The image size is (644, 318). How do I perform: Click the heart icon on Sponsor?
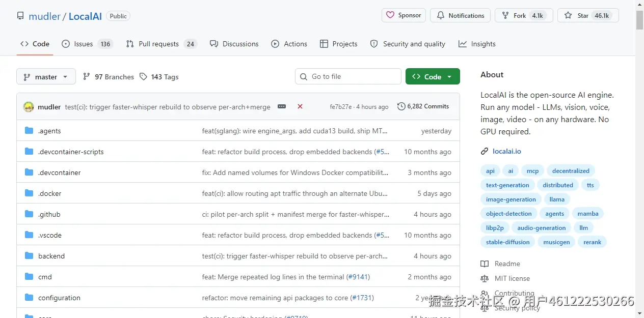[x=390, y=15]
